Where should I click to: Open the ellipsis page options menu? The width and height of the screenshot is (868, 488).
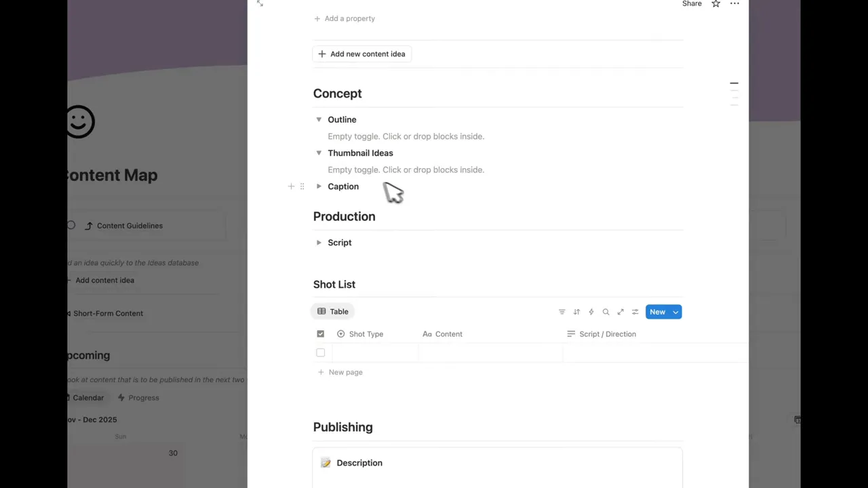pyautogui.click(x=734, y=4)
